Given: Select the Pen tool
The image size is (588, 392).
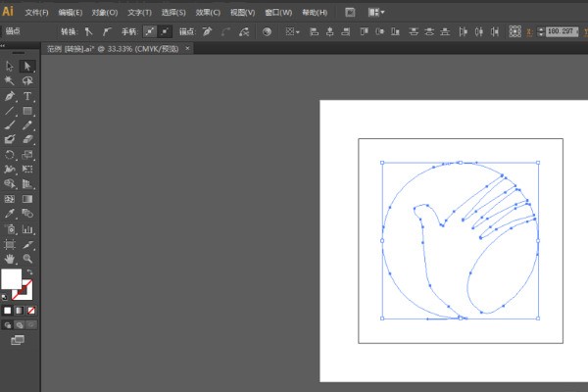Looking at the screenshot, I should (x=10, y=97).
